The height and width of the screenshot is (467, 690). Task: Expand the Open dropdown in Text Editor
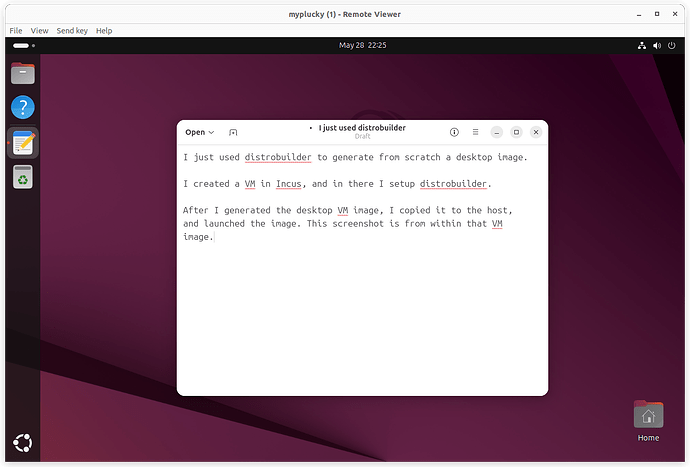point(199,132)
